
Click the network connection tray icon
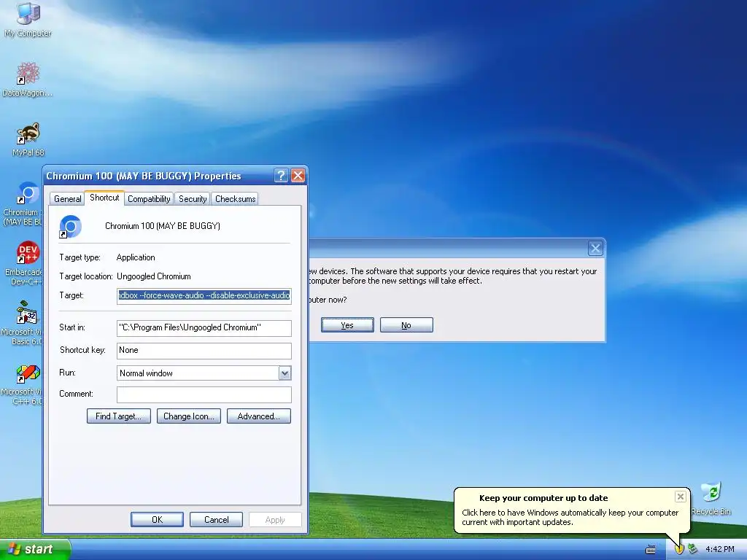coord(693,549)
